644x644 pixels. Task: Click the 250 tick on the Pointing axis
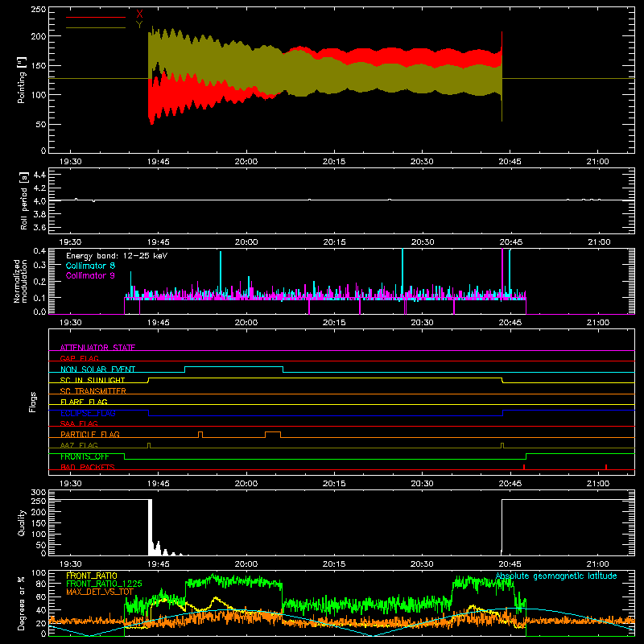[39, 10]
